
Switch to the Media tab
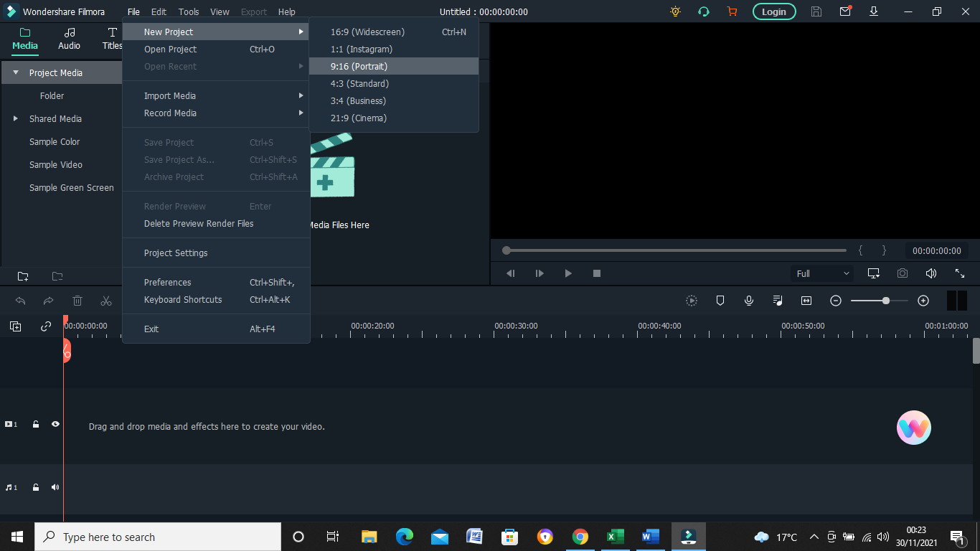[25, 39]
